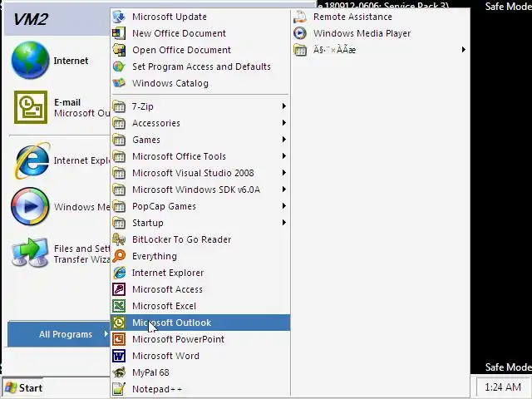Viewport: 532px width, 399px height.
Task: Expand the Games submenu arrow
Action: pos(284,140)
